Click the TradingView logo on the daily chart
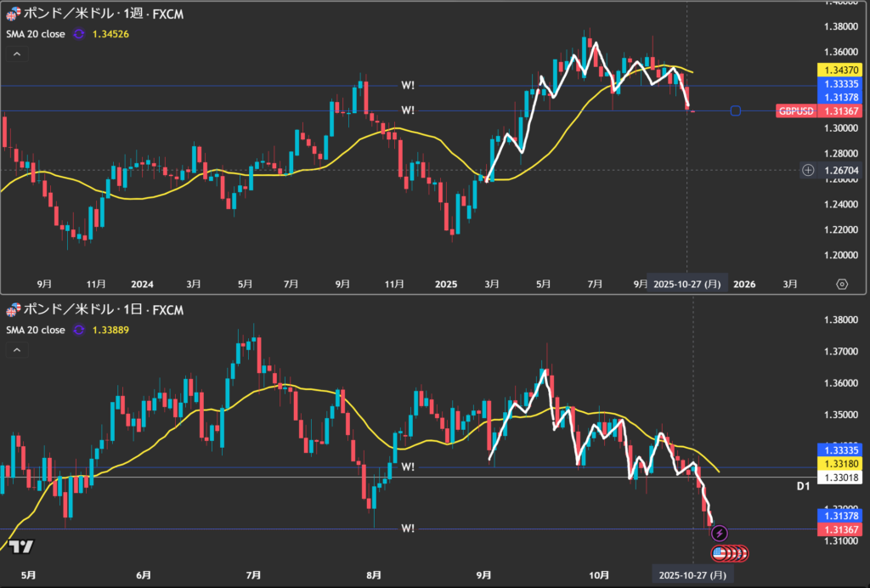Viewport: 870px width, 588px height. (23, 546)
